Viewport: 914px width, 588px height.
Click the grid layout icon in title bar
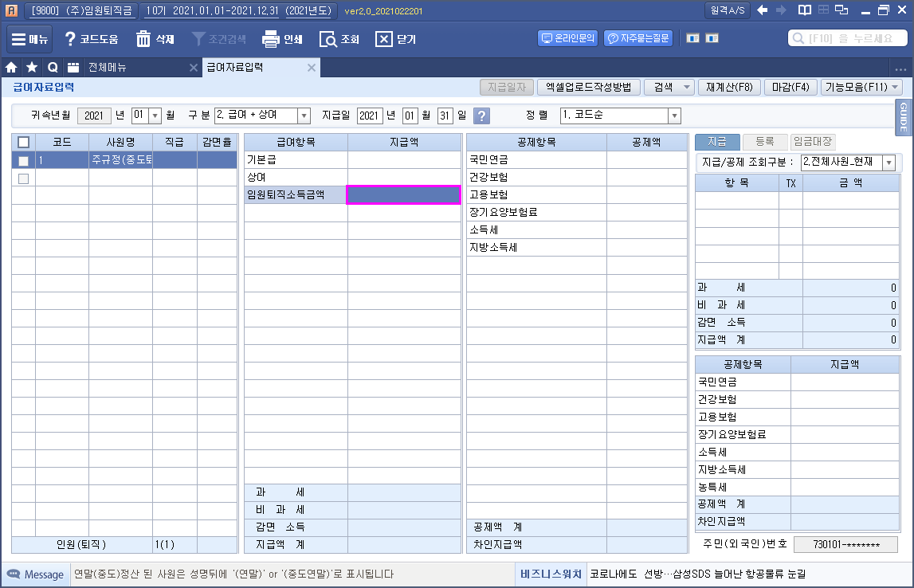point(823,10)
